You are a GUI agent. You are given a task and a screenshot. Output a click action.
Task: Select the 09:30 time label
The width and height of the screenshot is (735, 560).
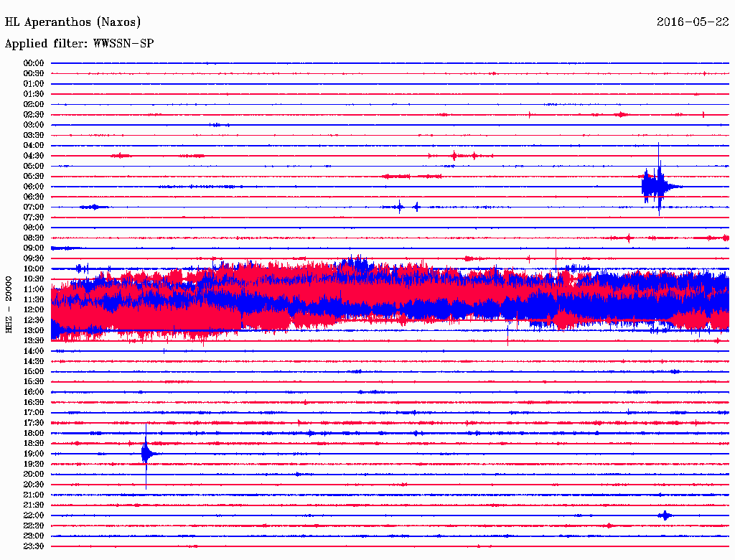pos(34,258)
